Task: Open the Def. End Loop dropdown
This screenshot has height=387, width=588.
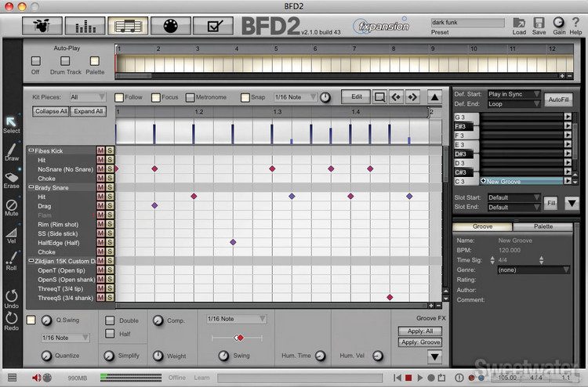Action: point(514,104)
